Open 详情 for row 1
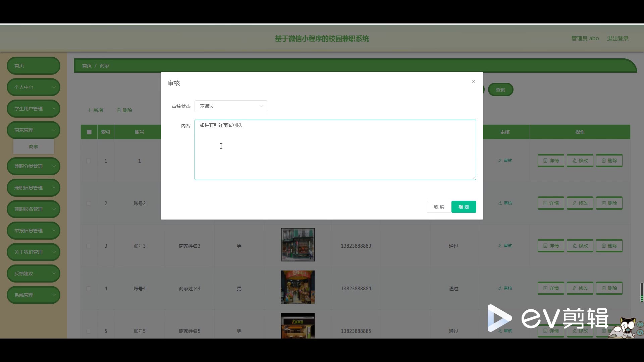This screenshot has height=362, width=644. tap(550, 161)
